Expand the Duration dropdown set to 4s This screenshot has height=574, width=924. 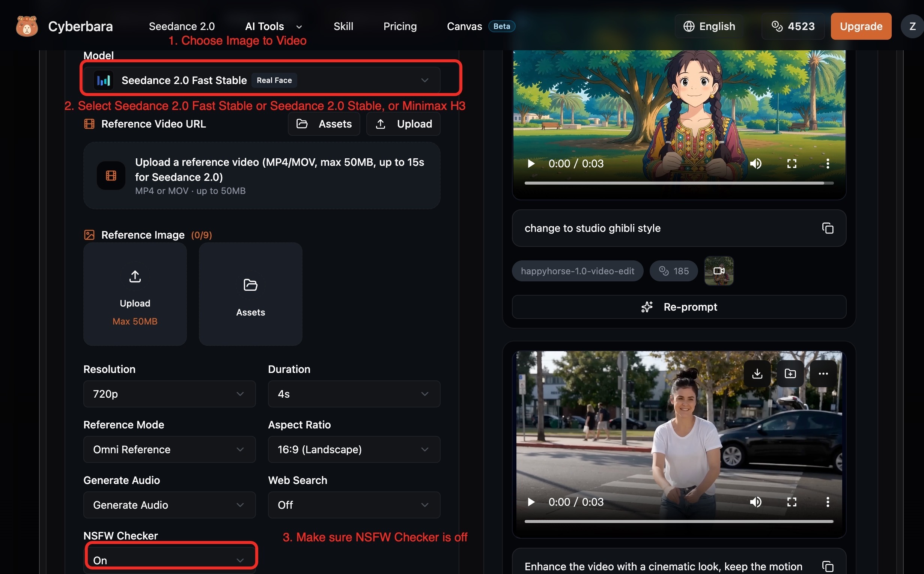354,394
